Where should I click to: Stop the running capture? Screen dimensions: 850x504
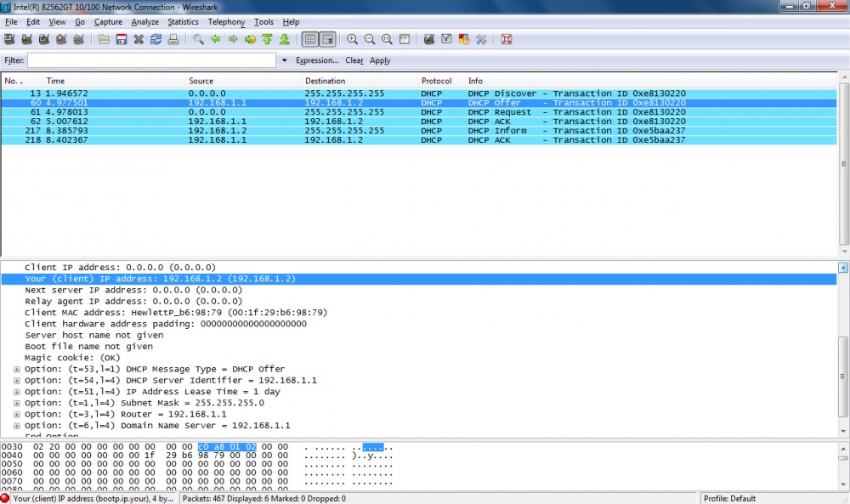pyautogui.click(x=61, y=39)
